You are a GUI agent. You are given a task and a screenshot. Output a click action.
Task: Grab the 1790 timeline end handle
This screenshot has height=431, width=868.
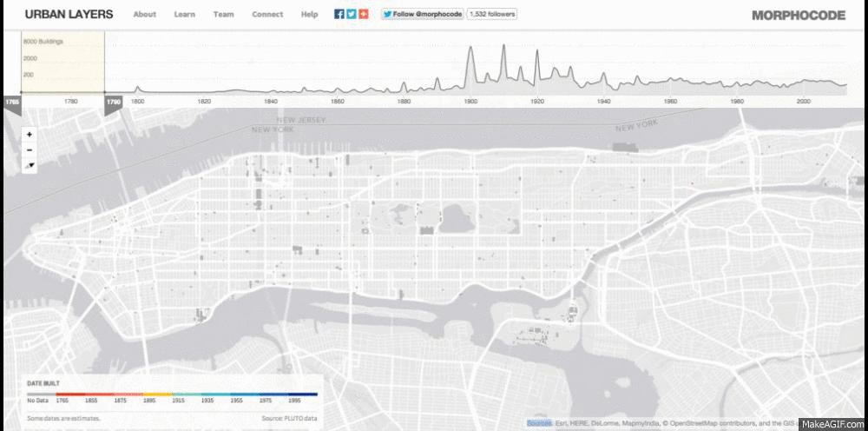[x=113, y=102]
